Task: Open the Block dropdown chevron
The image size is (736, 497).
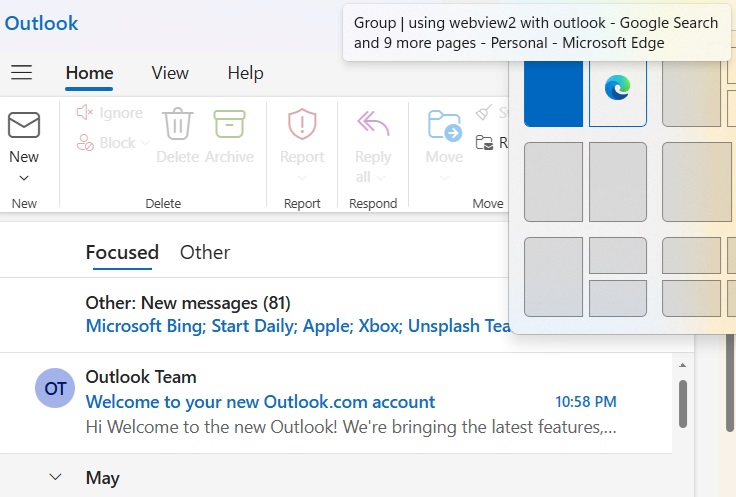Action: (x=146, y=143)
